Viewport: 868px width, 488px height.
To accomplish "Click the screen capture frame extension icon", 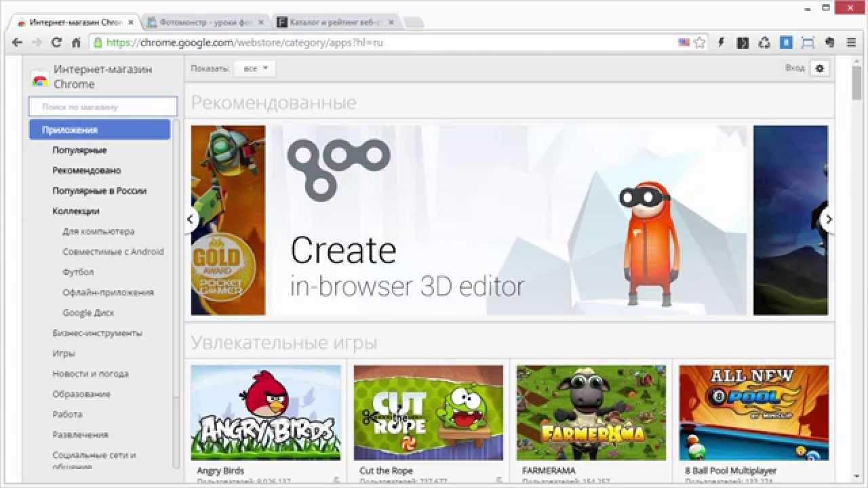I will [x=808, y=42].
